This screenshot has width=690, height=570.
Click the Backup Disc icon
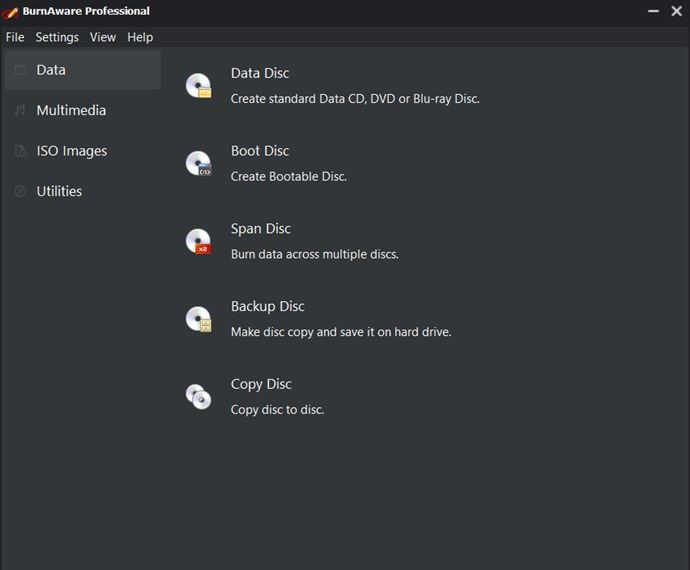tap(198, 319)
